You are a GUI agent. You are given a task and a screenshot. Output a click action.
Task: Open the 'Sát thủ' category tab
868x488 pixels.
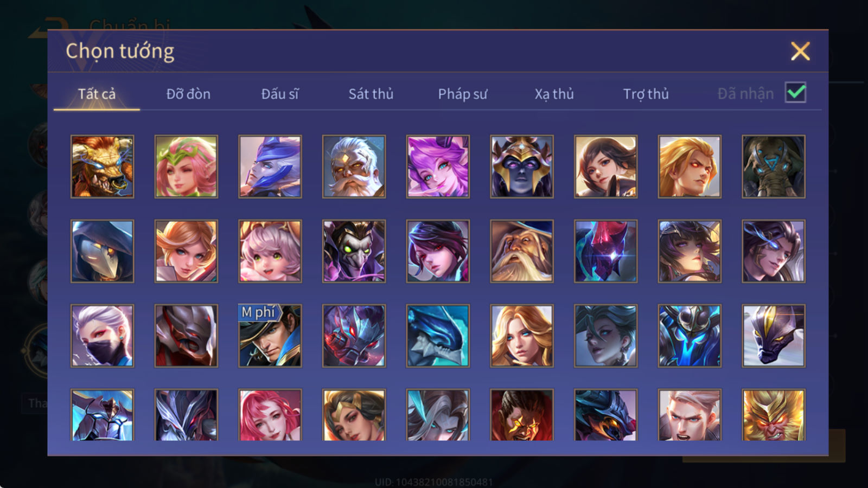[371, 94]
